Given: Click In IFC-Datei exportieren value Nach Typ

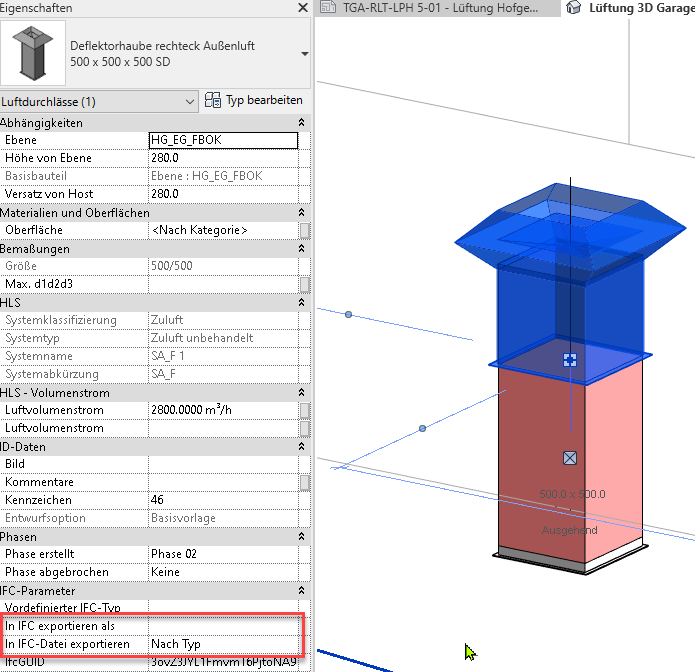Looking at the screenshot, I should [222, 645].
